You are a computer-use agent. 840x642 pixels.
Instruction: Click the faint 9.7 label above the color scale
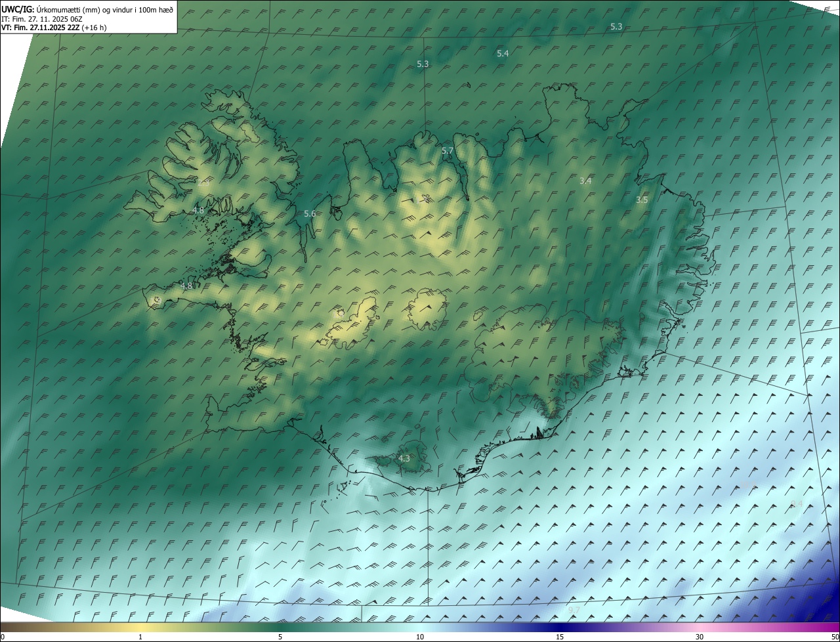(x=574, y=610)
